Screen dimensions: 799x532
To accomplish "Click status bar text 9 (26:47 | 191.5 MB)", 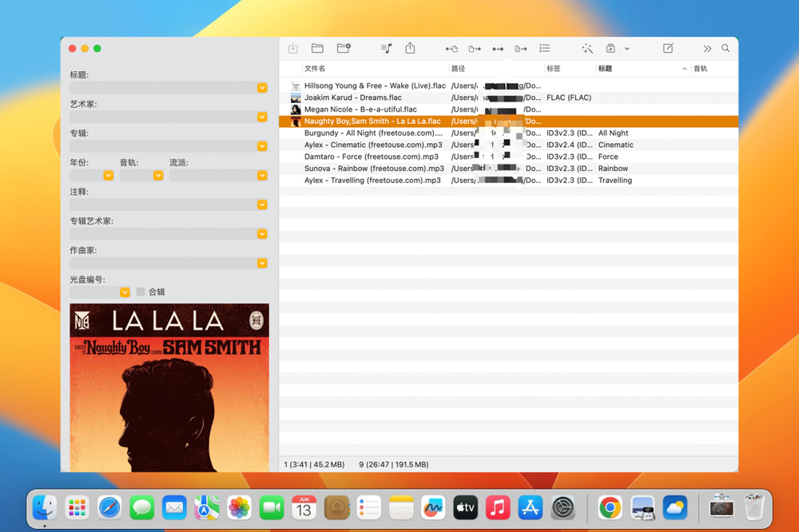I will pyautogui.click(x=393, y=464).
